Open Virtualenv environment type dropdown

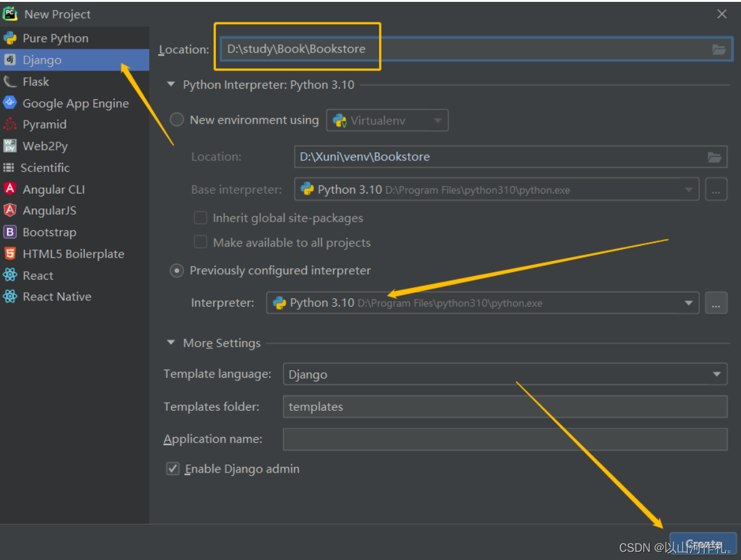pos(387,120)
